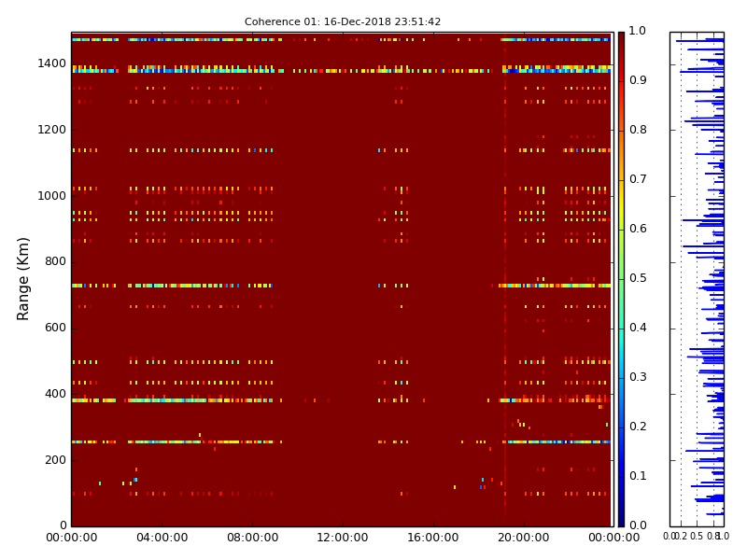The image size is (747, 560).
Task: Click the colorbar 0.9 label
Action: (638, 80)
